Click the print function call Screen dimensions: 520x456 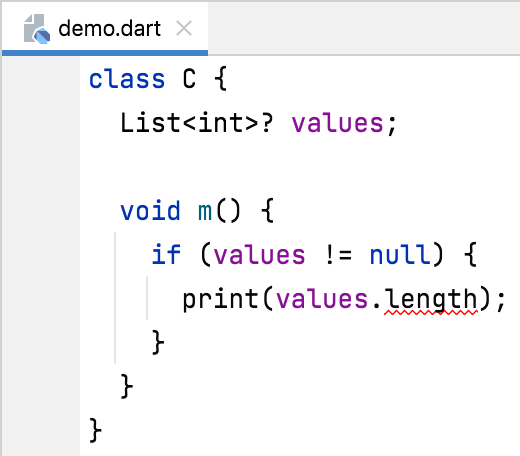(221, 299)
